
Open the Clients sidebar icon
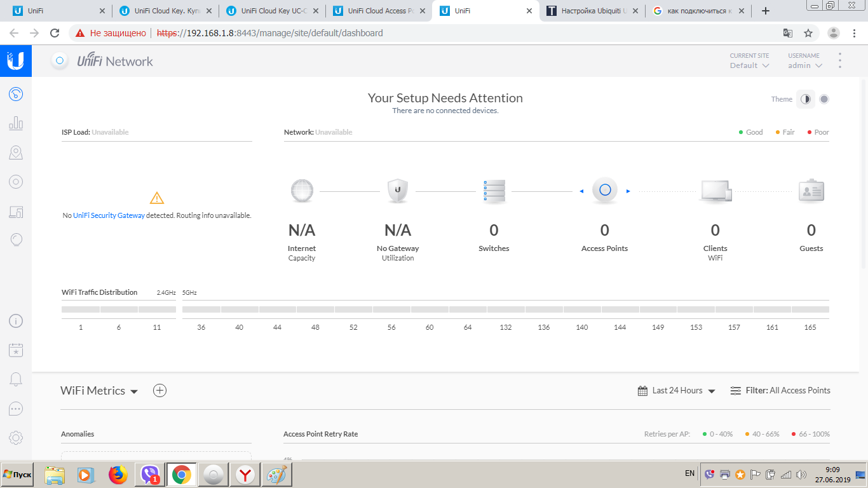16,212
